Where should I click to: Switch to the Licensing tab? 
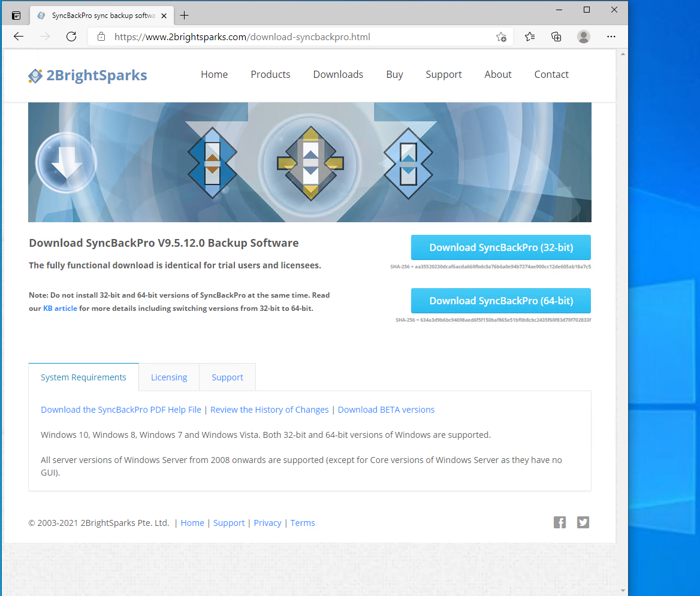click(169, 377)
